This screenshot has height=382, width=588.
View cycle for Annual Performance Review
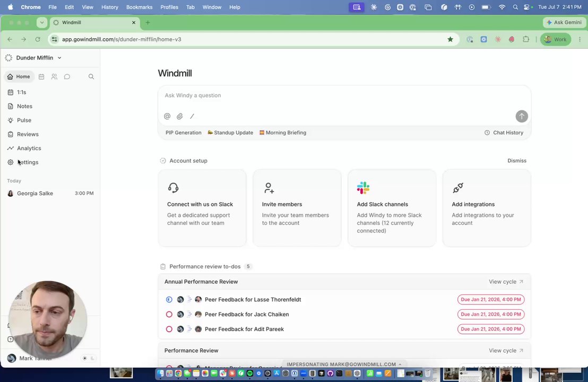tap(506, 282)
